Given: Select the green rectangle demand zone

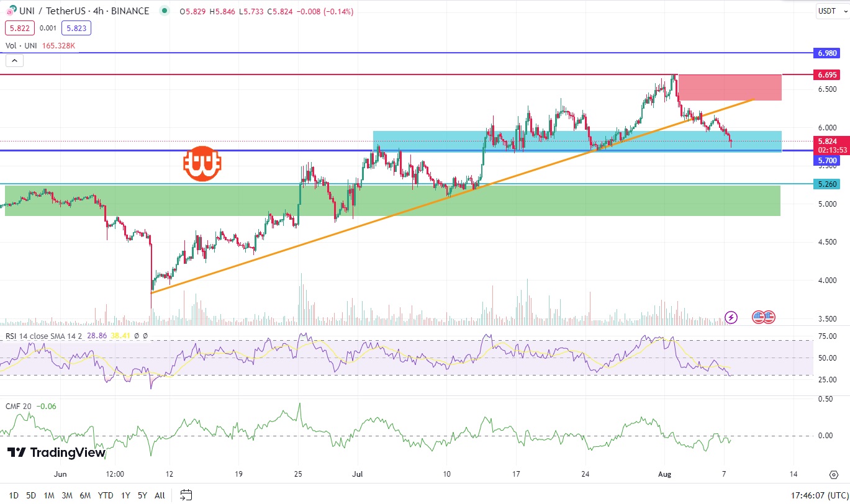Looking at the screenshot, I should (x=392, y=200).
